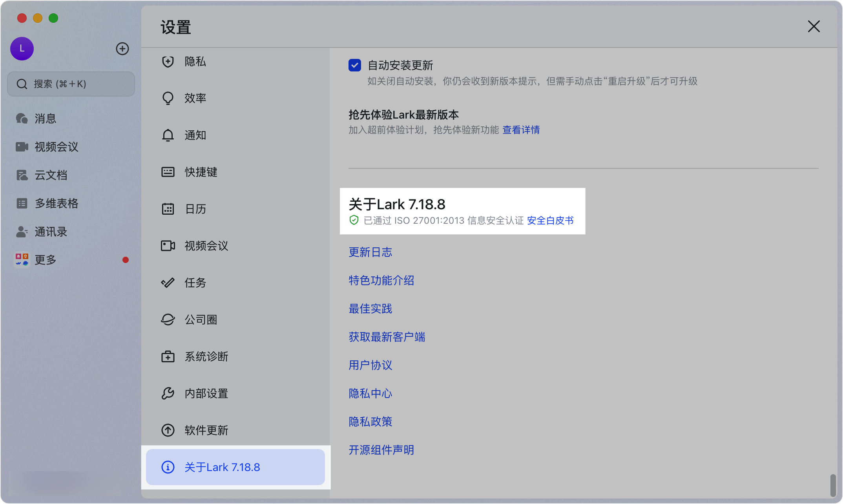Image resolution: width=843 pixels, height=504 pixels.
Task: Close the settings dialog
Action: tap(814, 27)
